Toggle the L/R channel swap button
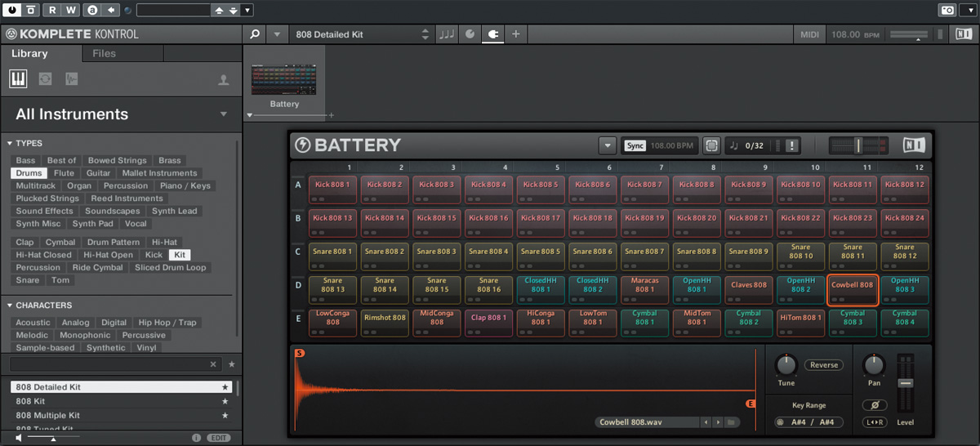 874,422
